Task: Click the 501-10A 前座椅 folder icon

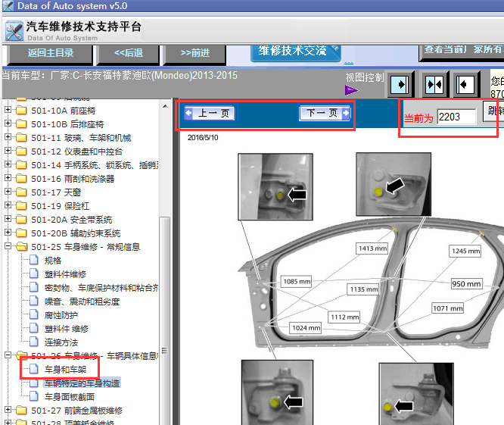Action: 21,111
